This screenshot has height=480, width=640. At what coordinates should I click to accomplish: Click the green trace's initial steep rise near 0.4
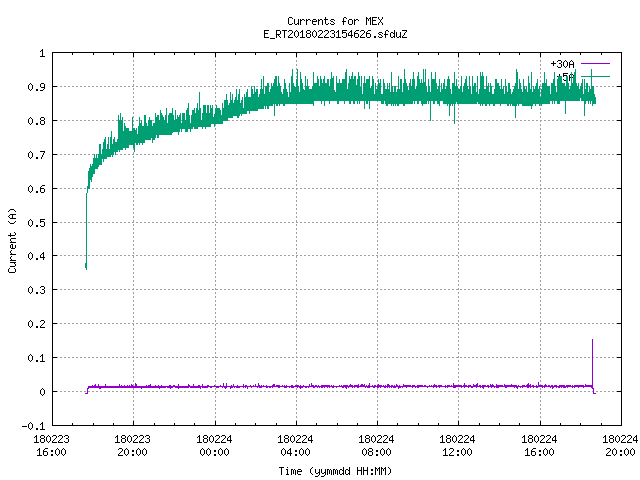click(86, 231)
